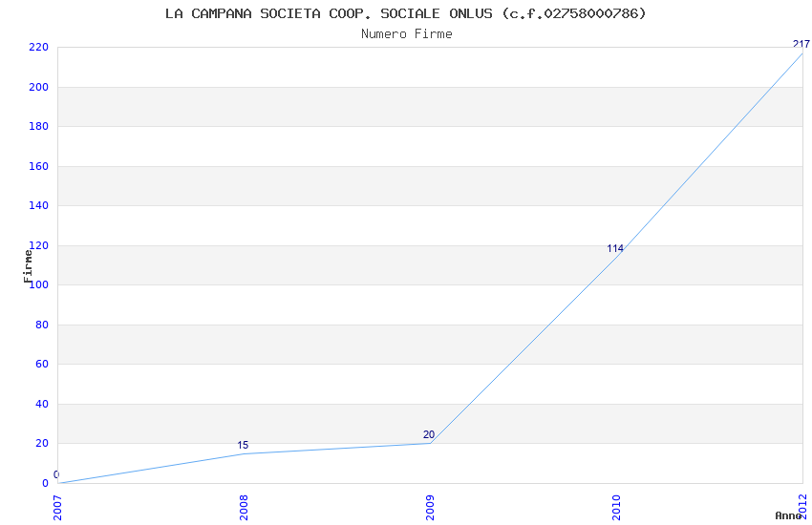Click the y-axis value 200
The height and width of the screenshot is (525, 812).
click(38, 88)
